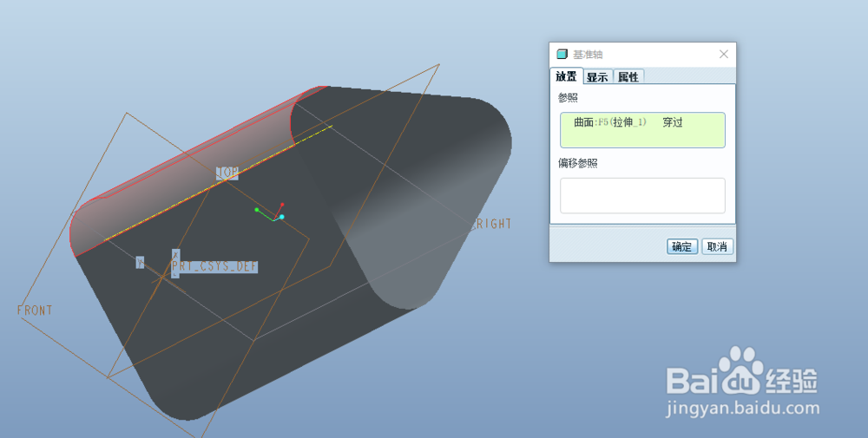The image size is (868, 438).
Task: Click the 基准轴 dialog title icon
Action: pos(562,54)
